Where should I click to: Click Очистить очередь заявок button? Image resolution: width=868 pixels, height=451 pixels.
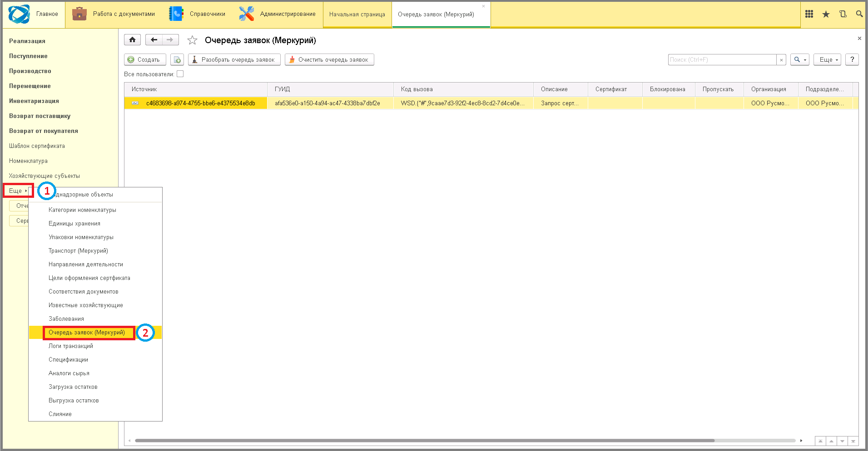pos(329,59)
